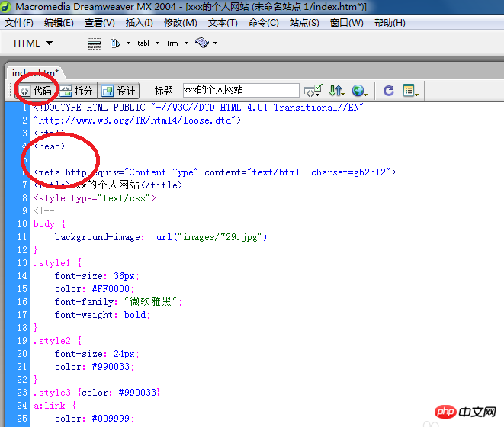
Task: Open the 命令(C) menu
Action: pyautogui.click(x=264, y=23)
